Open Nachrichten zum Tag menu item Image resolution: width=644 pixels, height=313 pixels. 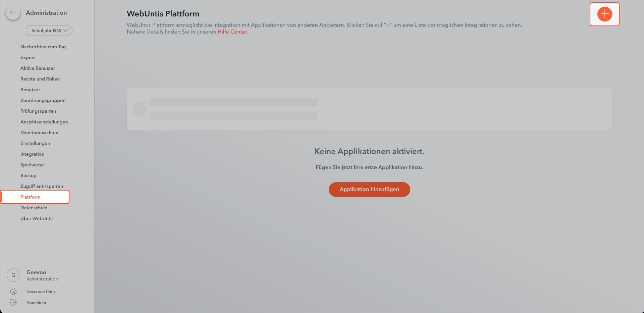[43, 47]
